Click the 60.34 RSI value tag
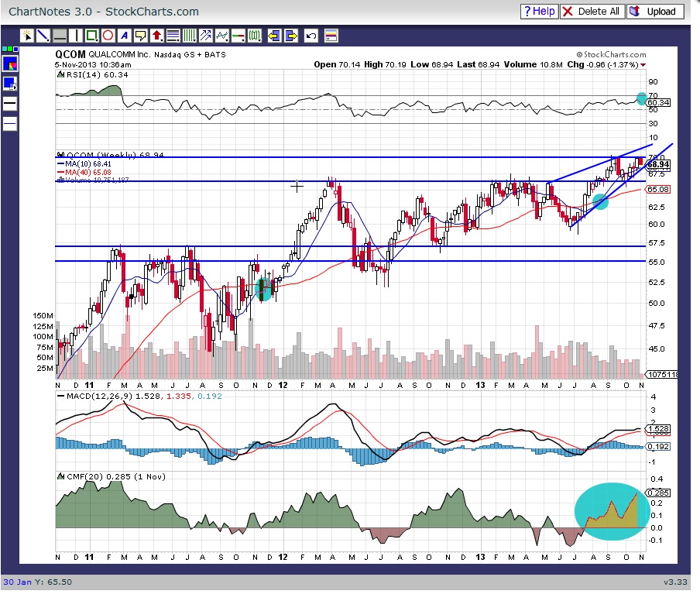This screenshot has height=594, width=700. click(x=658, y=103)
